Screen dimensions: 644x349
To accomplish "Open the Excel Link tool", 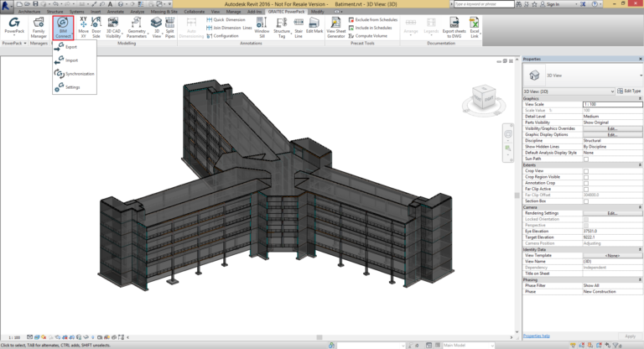I will pos(475,27).
